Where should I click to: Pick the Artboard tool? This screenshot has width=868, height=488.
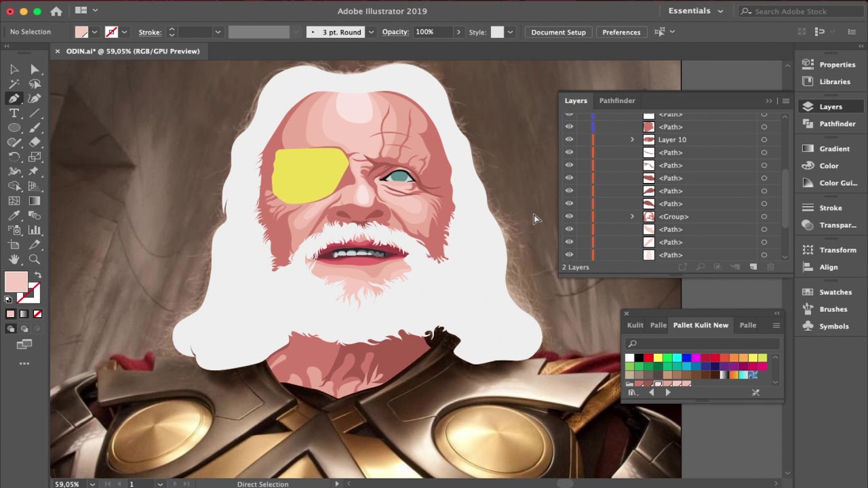(14, 245)
